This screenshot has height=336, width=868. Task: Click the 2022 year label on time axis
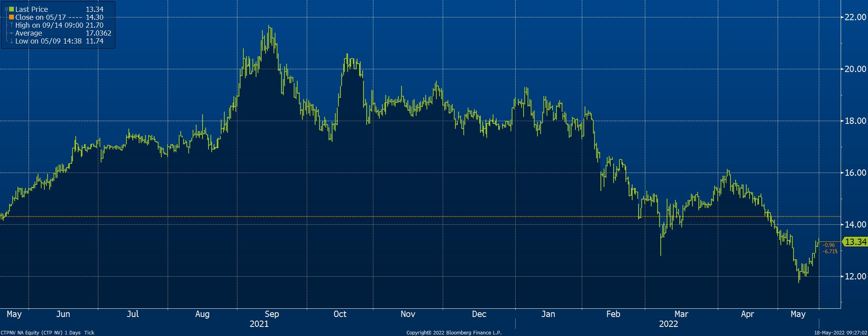[x=668, y=324]
